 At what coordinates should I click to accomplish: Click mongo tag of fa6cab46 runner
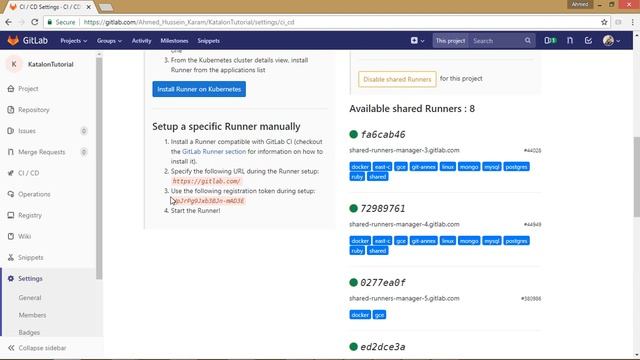click(x=469, y=167)
